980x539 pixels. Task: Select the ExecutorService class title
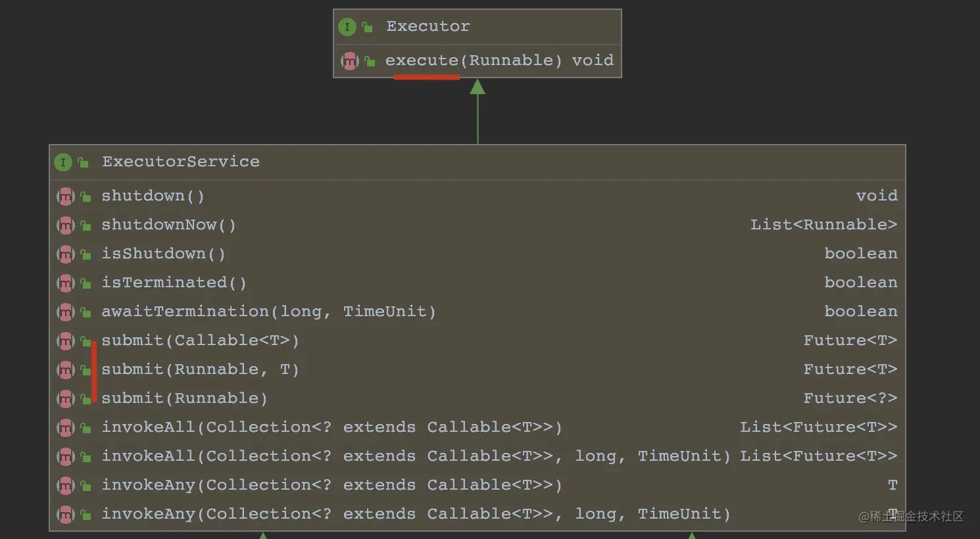click(x=180, y=162)
